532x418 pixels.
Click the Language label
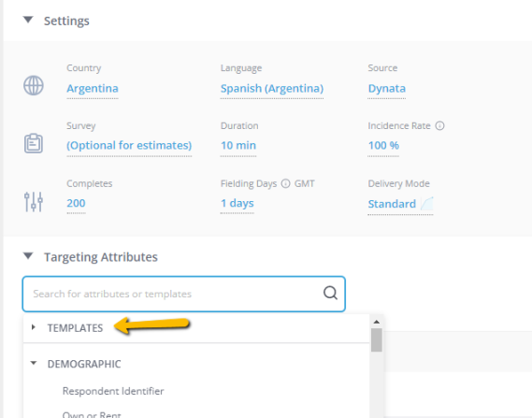(x=241, y=68)
